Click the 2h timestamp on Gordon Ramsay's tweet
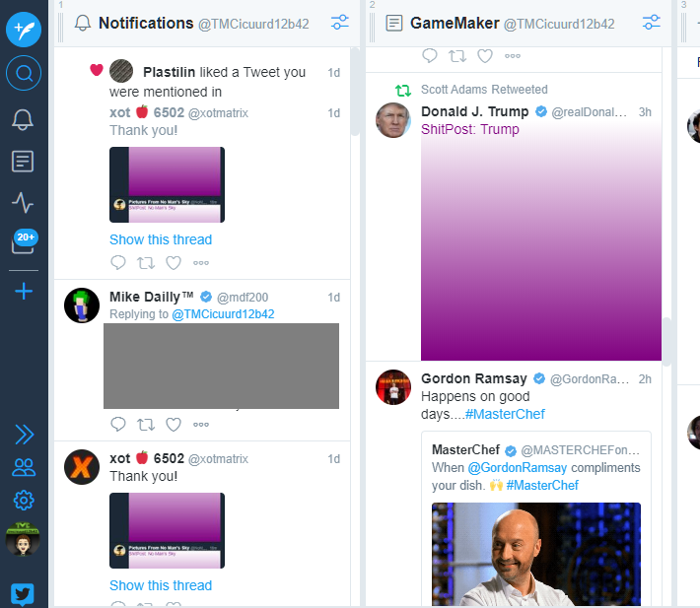The height and width of the screenshot is (608, 700). click(x=645, y=379)
